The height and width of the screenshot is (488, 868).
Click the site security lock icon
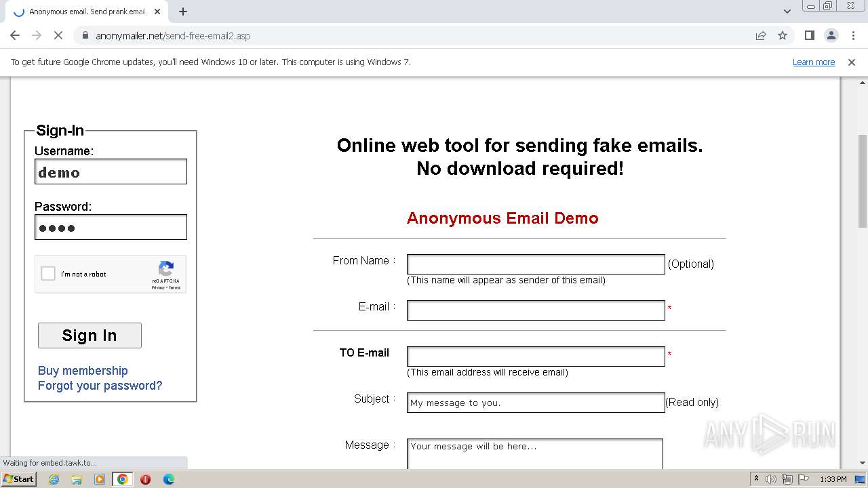pyautogui.click(x=85, y=35)
